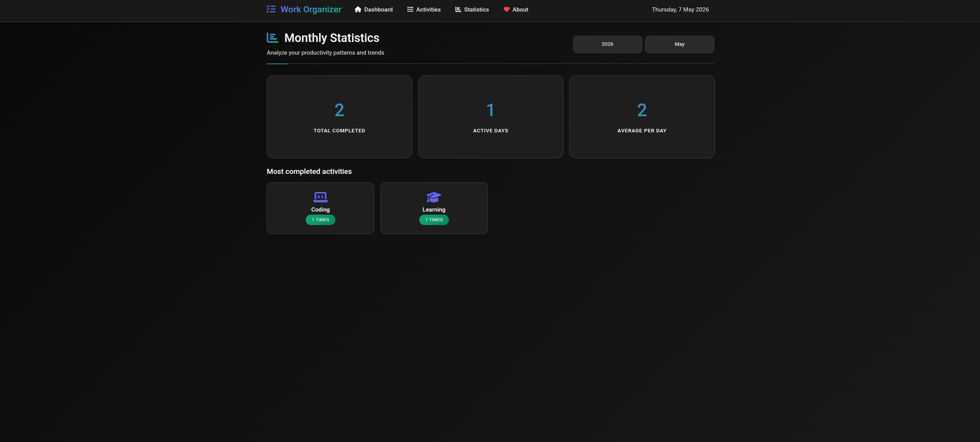Click the Coding laptop code icon
980x442 pixels.
point(320,197)
